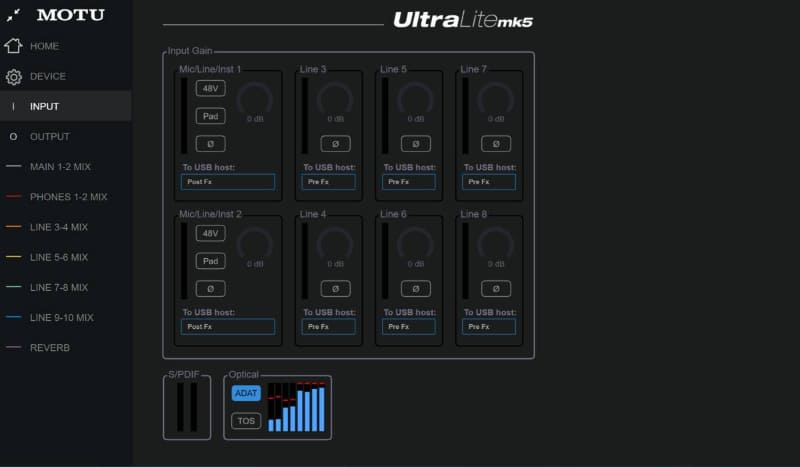Click the MOTU logo
Image resolution: width=800 pixels, height=467 pixels.
(70, 15)
